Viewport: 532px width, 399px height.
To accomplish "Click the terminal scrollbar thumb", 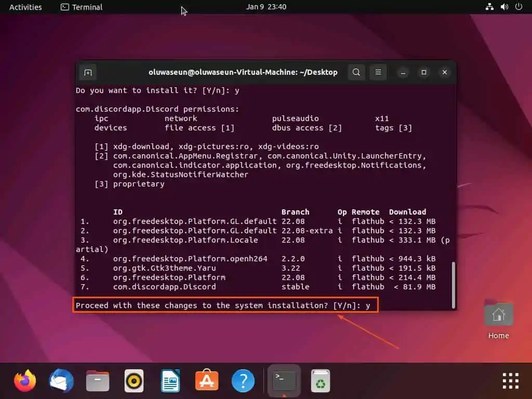I will [453, 285].
